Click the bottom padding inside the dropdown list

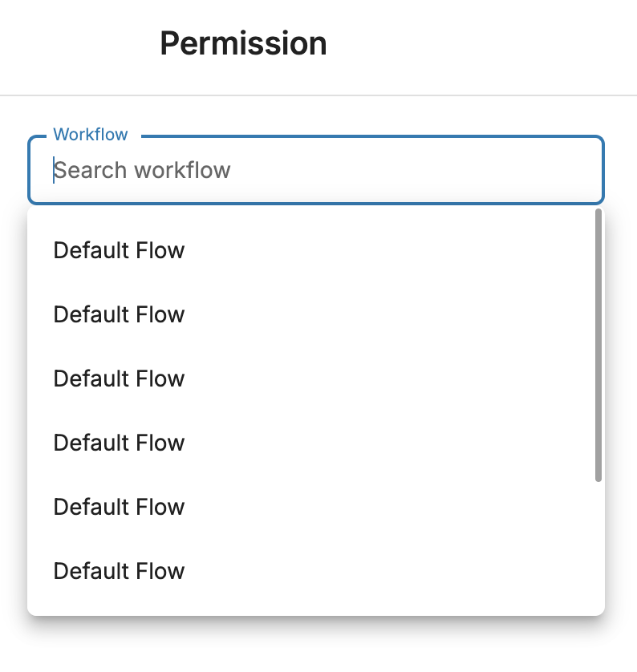(311, 610)
